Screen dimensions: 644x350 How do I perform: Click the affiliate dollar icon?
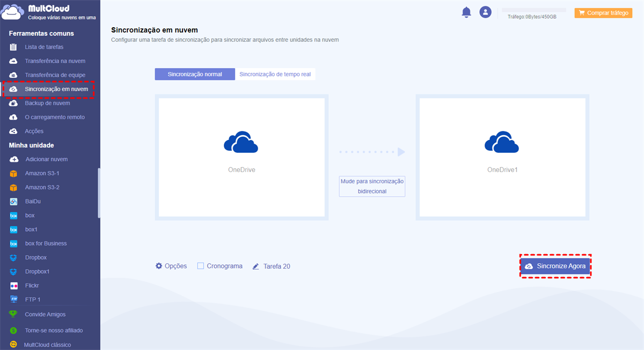click(x=13, y=330)
